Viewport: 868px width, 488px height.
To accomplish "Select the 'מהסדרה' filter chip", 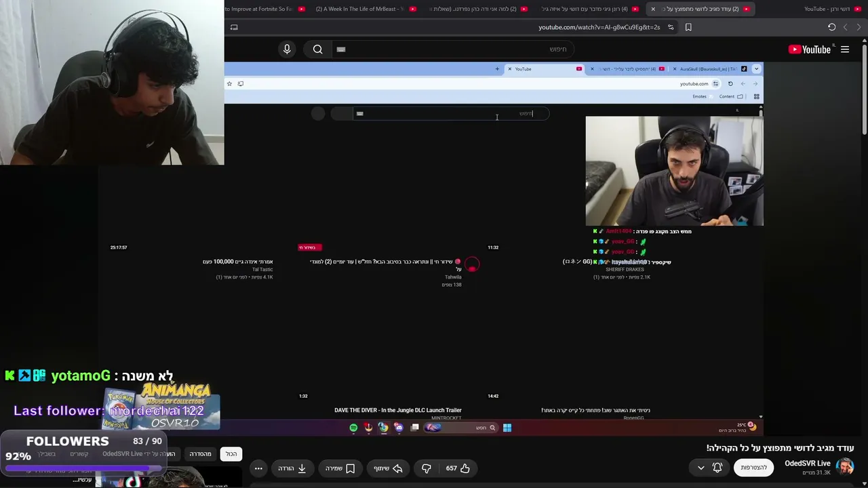I will coord(200,453).
